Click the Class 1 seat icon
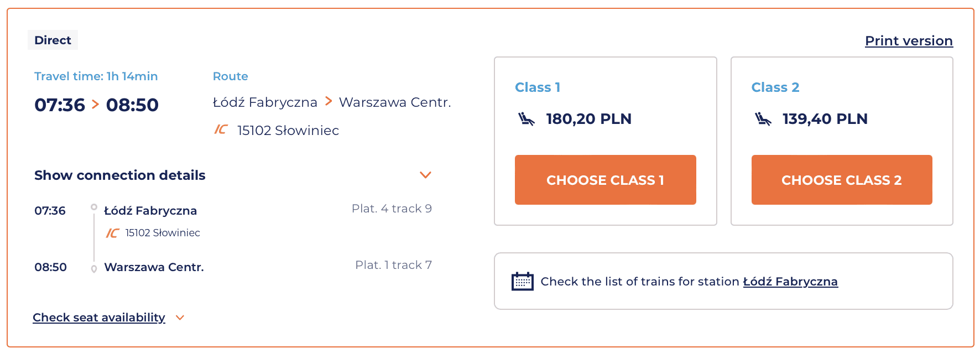Screen dimensions: 980x353 526,119
